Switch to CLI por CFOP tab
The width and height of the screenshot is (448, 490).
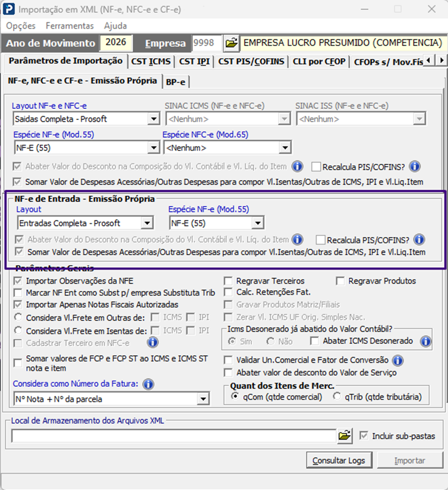[319, 61]
